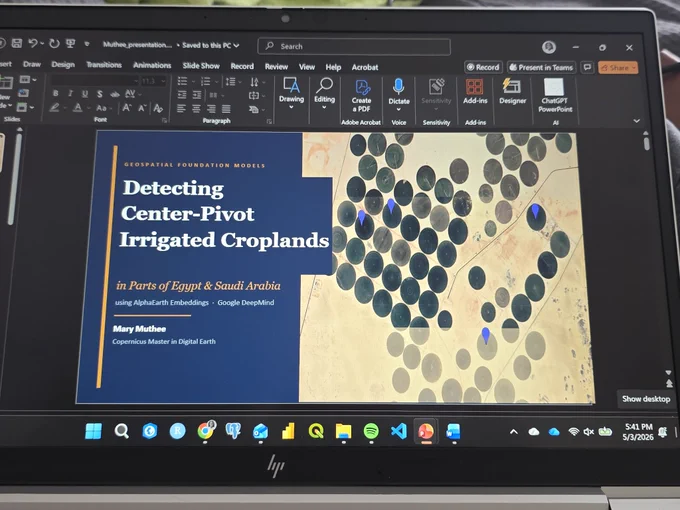Click into the Search box

point(354,46)
